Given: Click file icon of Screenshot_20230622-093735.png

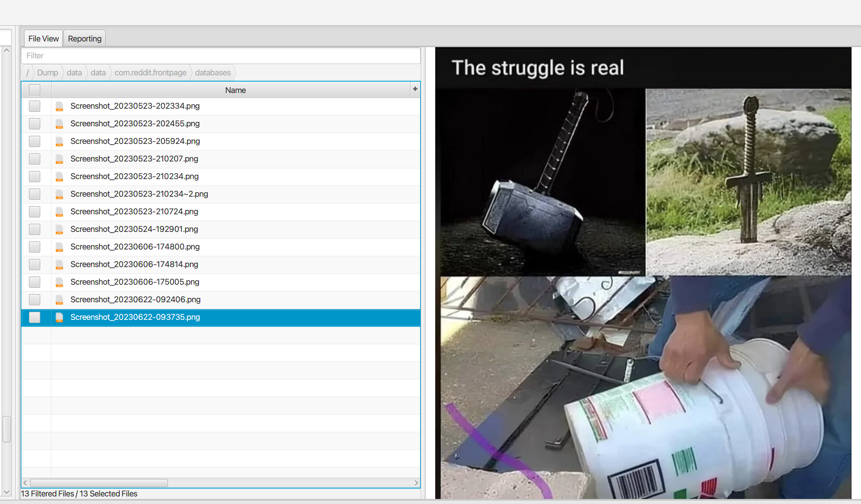Looking at the screenshot, I should [59, 317].
